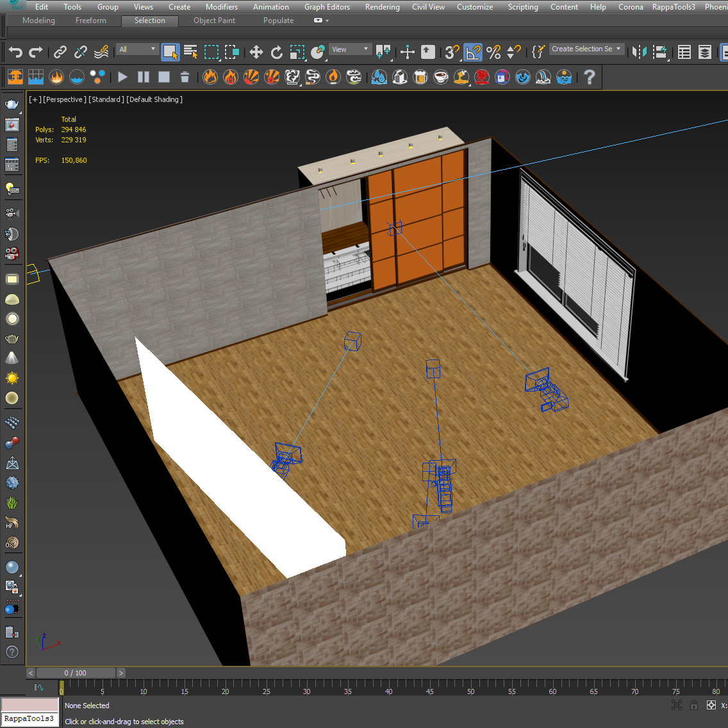Click the Select by Name icon
The image size is (728, 728).
191,52
